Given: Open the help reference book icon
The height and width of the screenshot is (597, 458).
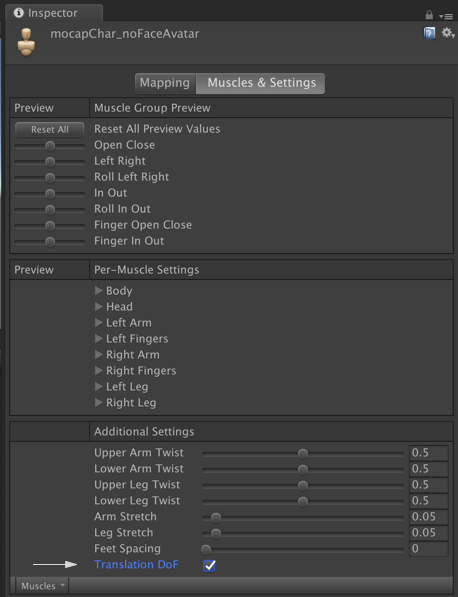Looking at the screenshot, I should pyautogui.click(x=429, y=34).
